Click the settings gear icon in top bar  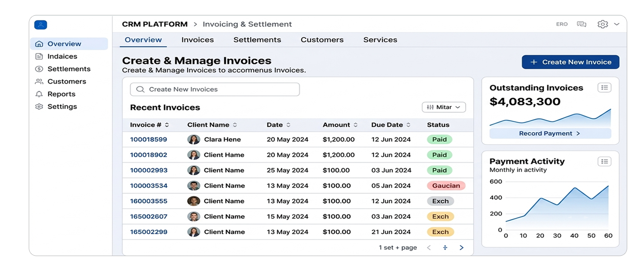pos(603,24)
